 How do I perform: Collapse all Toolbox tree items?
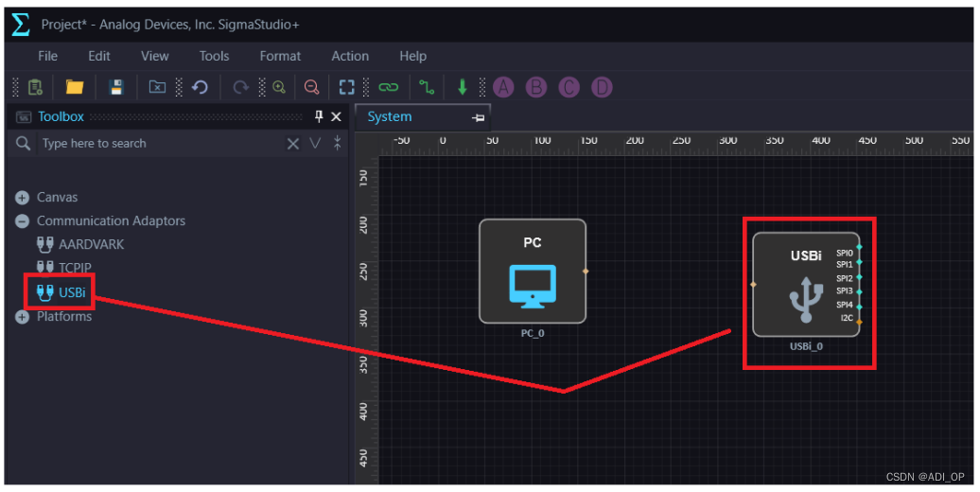coord(337,143)
